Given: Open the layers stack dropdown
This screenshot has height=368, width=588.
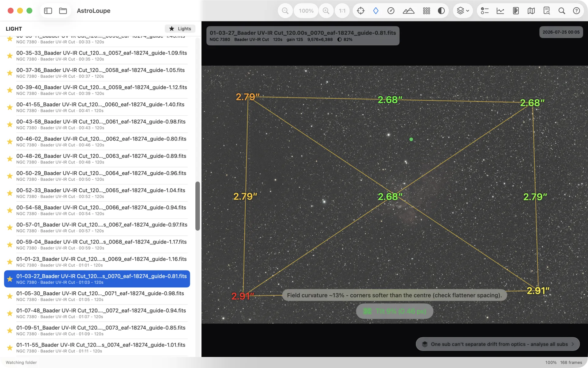Looking at the screenshot, I should point(463,11).
